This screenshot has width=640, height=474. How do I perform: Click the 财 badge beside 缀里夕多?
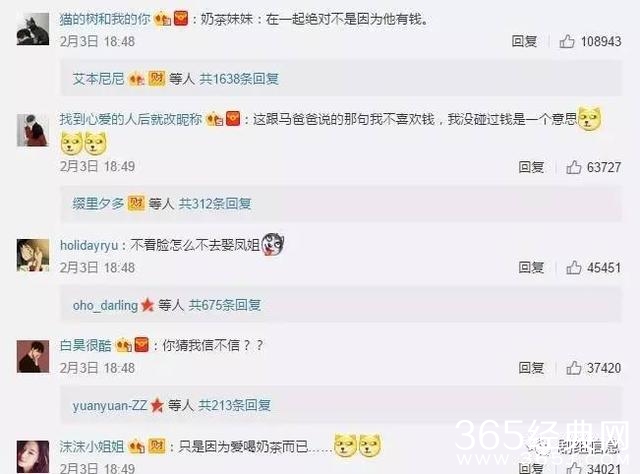[x=136, y=203]
